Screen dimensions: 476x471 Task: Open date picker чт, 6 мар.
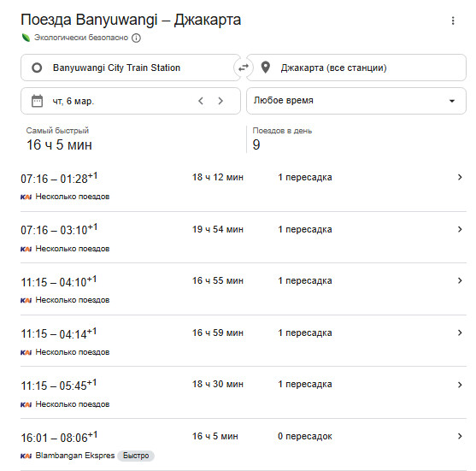[131, 101]
